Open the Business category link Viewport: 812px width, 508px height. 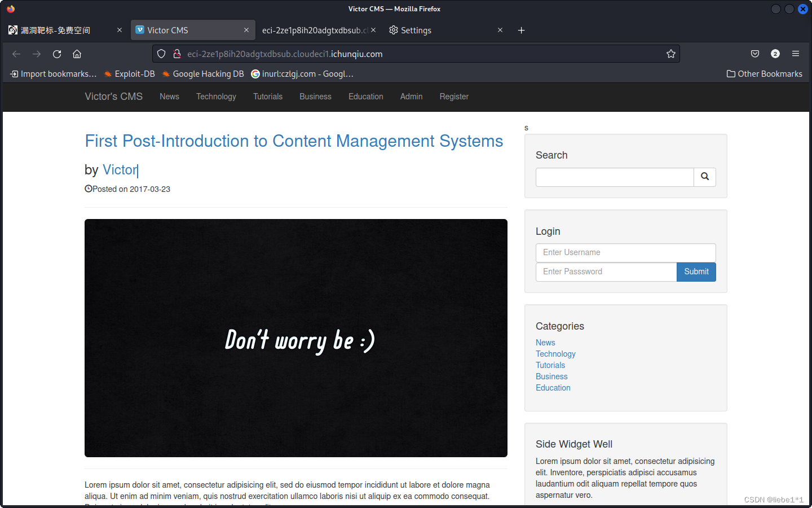(x=551, y=376)
